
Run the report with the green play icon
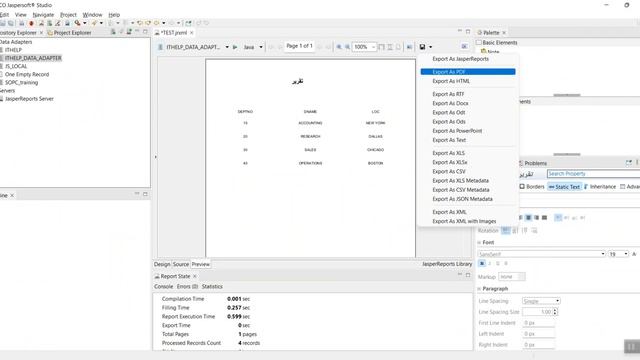point(235,47)
